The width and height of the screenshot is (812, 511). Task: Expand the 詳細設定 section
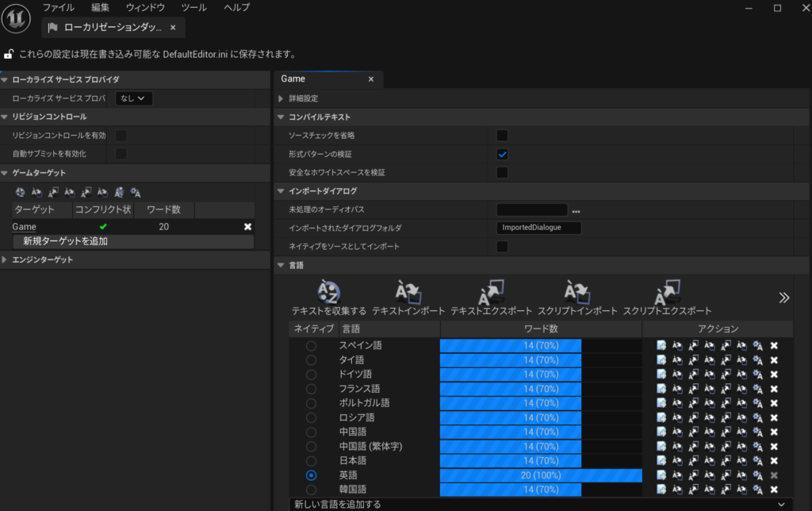pos(282,98)
